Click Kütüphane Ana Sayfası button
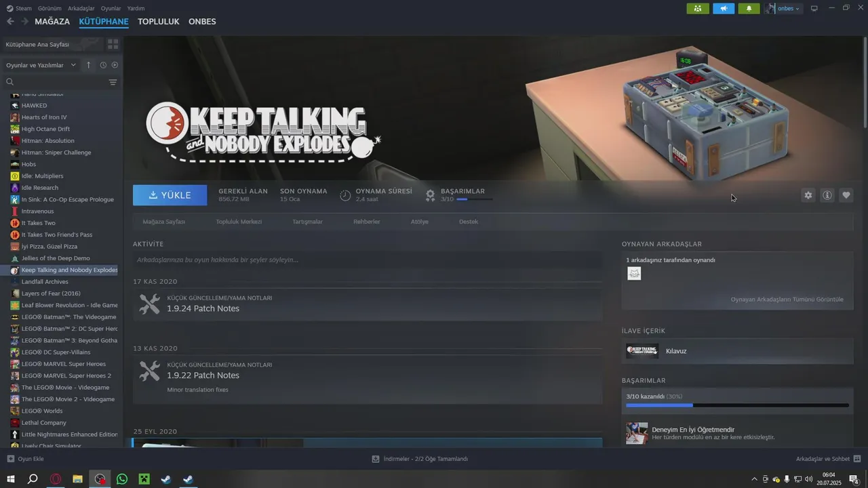Screen dimensions: 868x488 click(52, 44)
